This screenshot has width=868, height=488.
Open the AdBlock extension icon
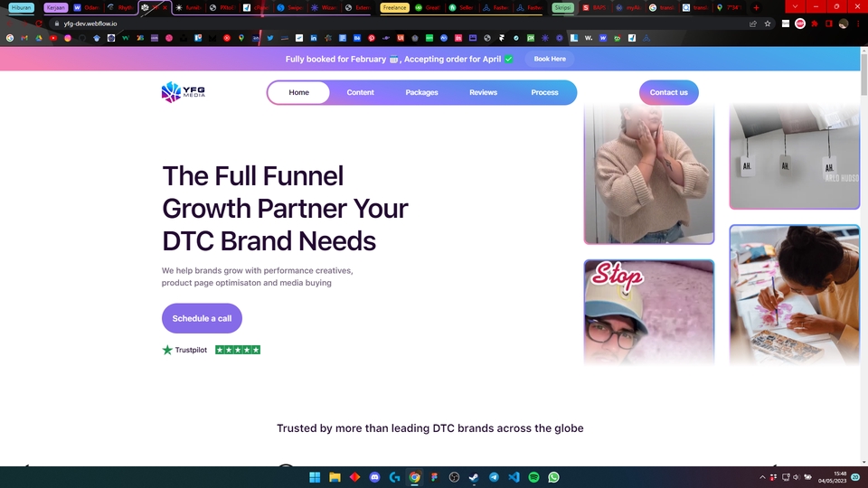tap(800, 23)
